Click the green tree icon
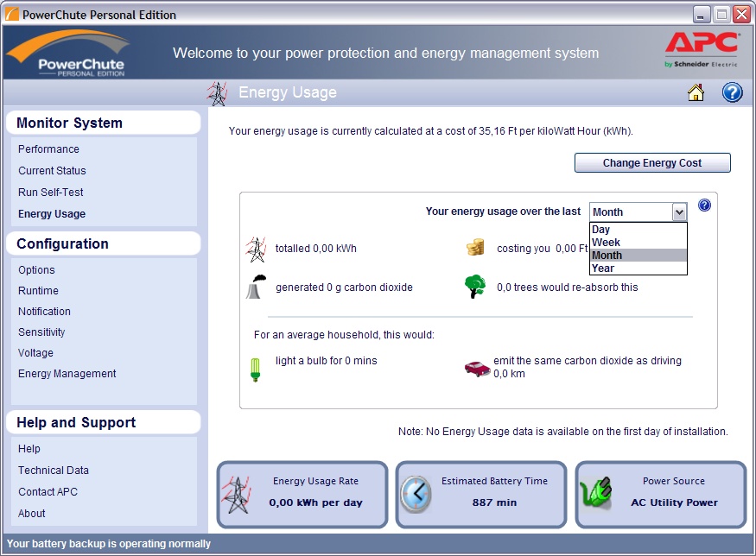The height and width of the screenshot is (556, 756). pyautogui.click(x=475, y=286)
